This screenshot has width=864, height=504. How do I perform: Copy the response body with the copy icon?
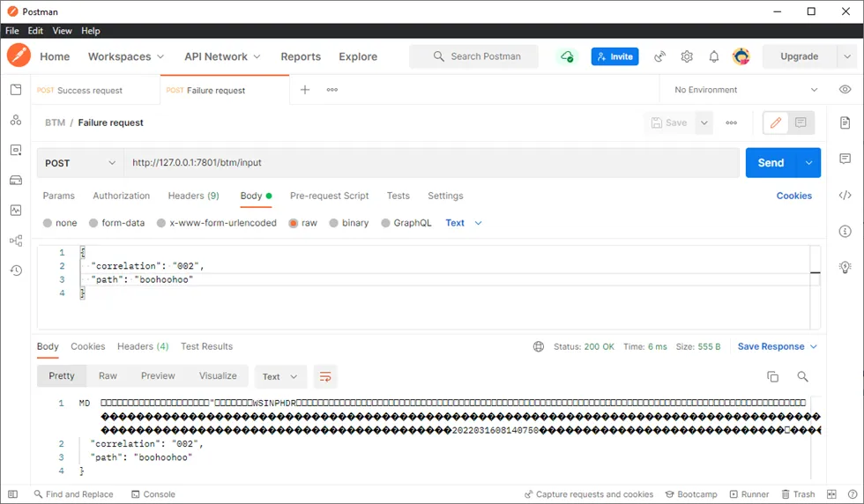coord(772,377)
